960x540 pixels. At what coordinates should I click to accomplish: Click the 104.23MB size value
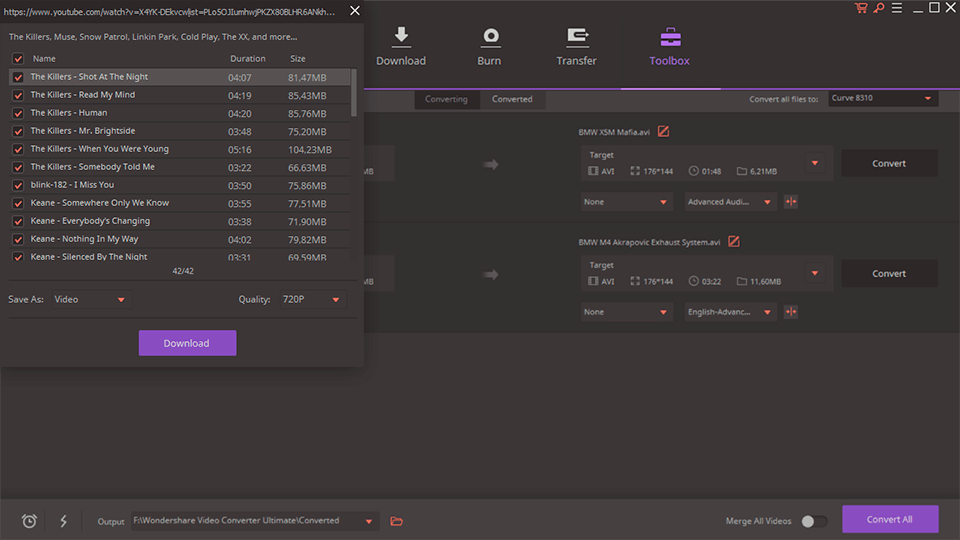pyautogui.click(x=310, y=149)
